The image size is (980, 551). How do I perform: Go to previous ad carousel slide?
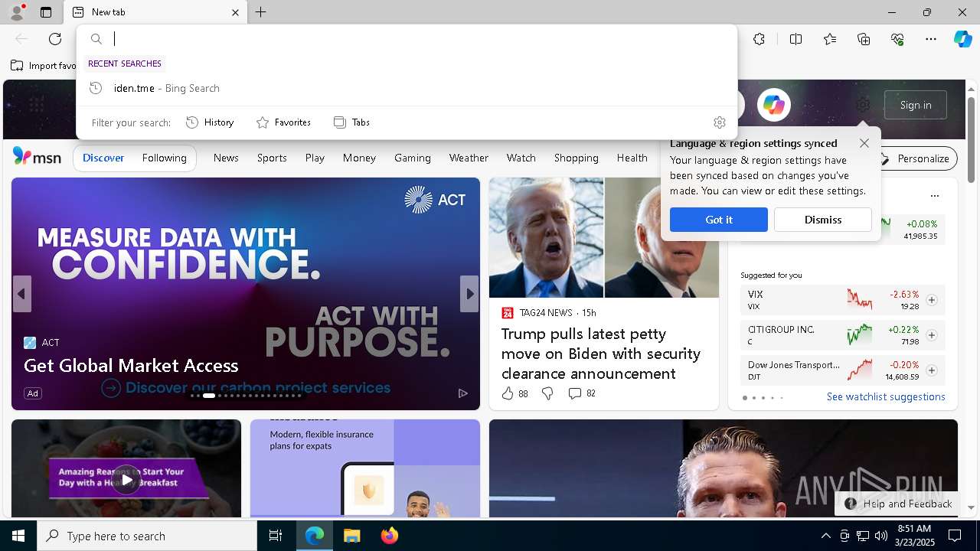tap(21, 294)
